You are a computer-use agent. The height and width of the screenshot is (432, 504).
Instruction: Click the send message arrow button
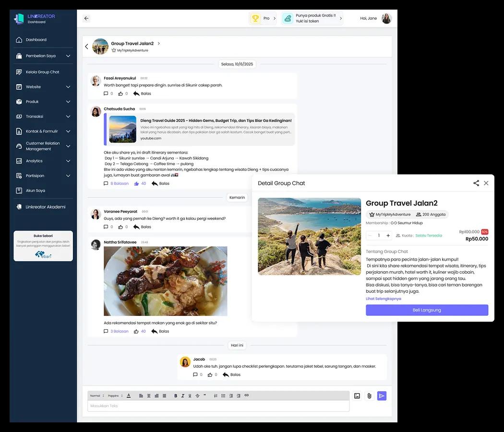click(382, 396)
